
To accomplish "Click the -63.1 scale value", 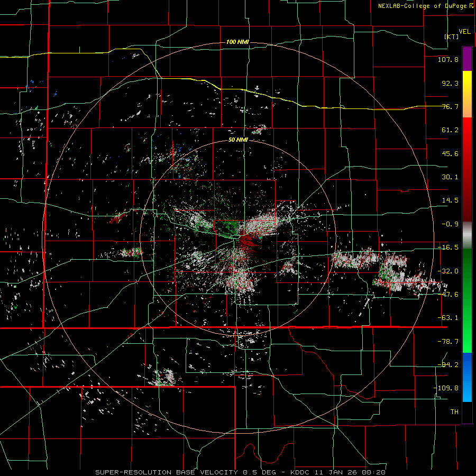I will [x=448, y=318].
